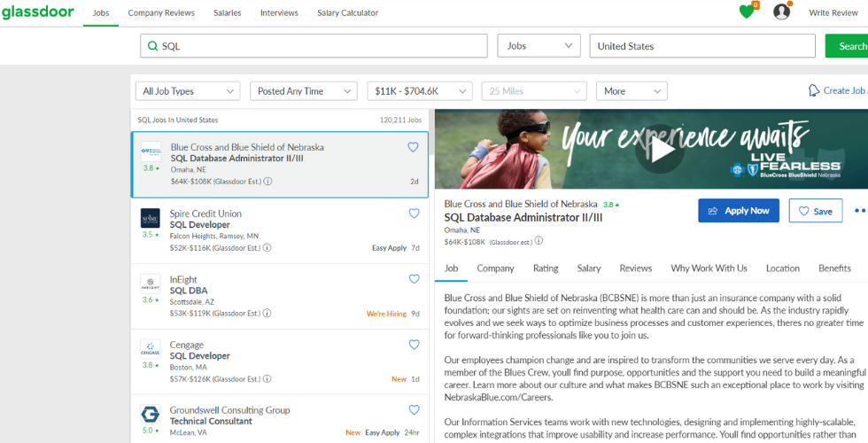Click Spire Credit Union company logo
The image size is (868, 443).
click(x=150, y=218)
